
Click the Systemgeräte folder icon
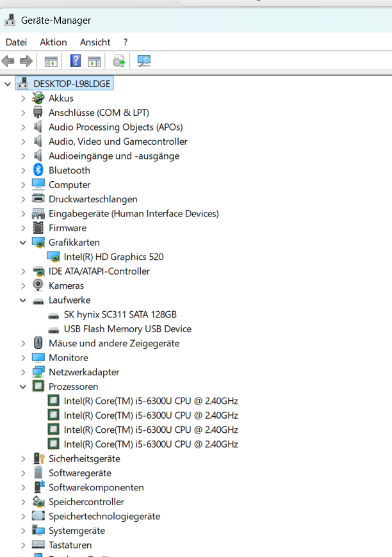(38, 530)
